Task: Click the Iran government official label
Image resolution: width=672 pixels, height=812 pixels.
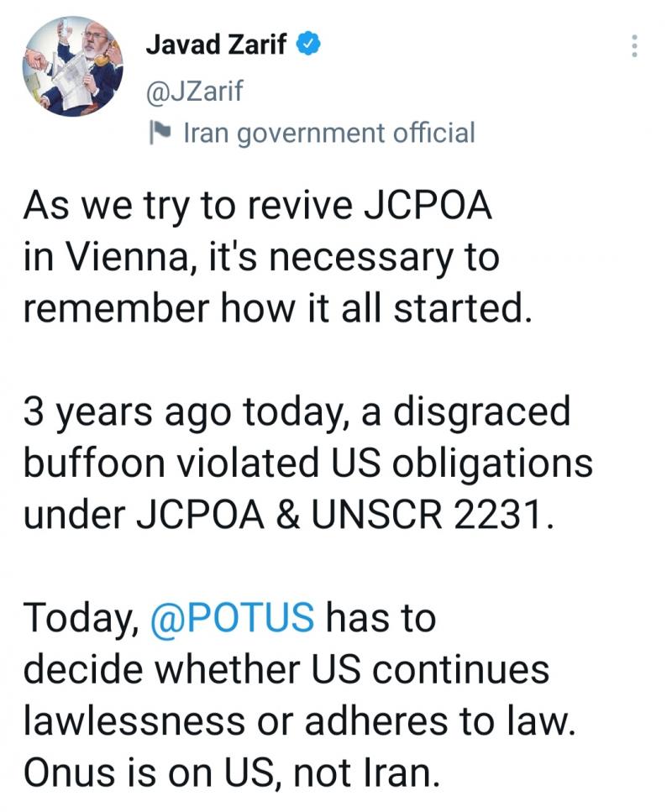Action: coord(329,133)
